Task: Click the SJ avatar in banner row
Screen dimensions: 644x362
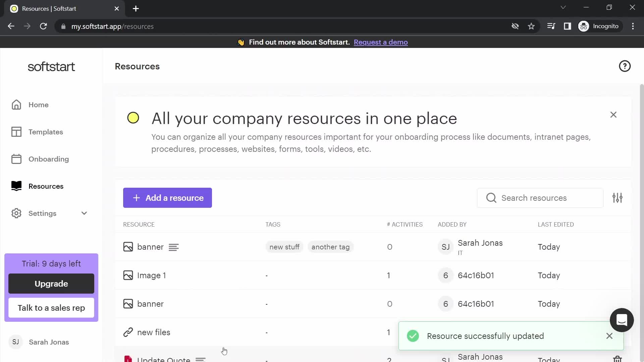Action: 445,247
